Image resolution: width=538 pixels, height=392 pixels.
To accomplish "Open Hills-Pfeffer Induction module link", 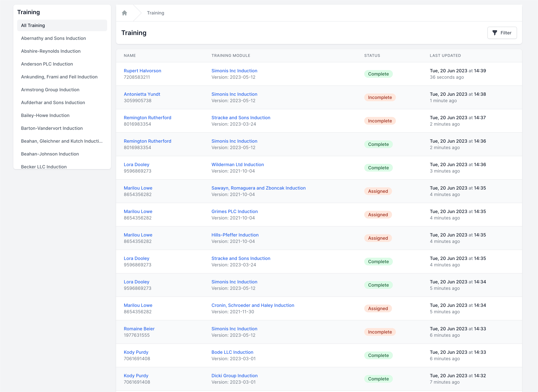I will pos(235,235).
